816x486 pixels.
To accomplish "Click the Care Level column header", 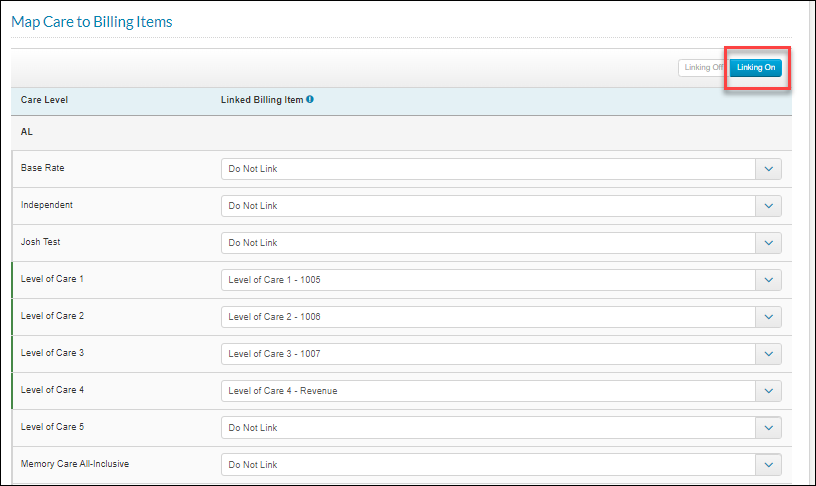I will pyautogui.click(x=44, y=100).
